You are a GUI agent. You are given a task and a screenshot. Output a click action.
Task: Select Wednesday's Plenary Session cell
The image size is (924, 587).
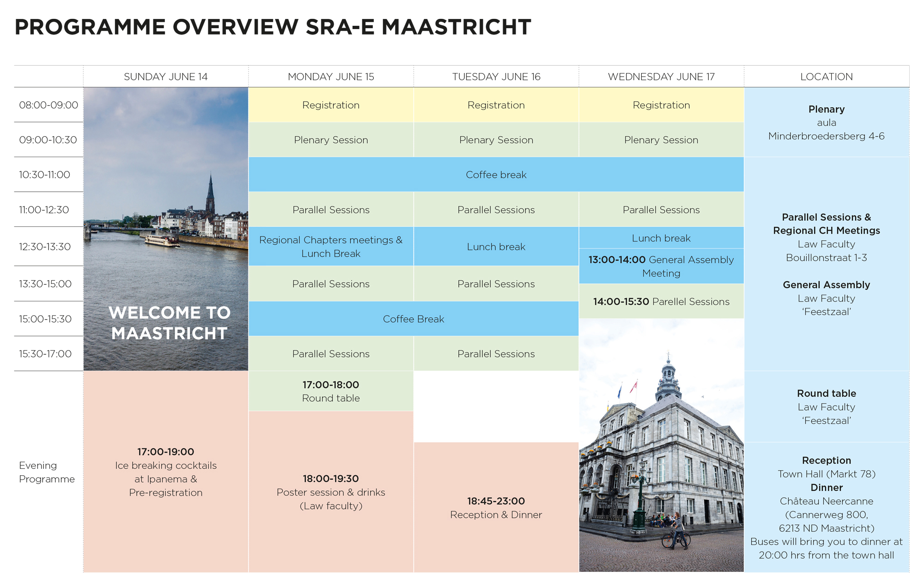(661, 140)
